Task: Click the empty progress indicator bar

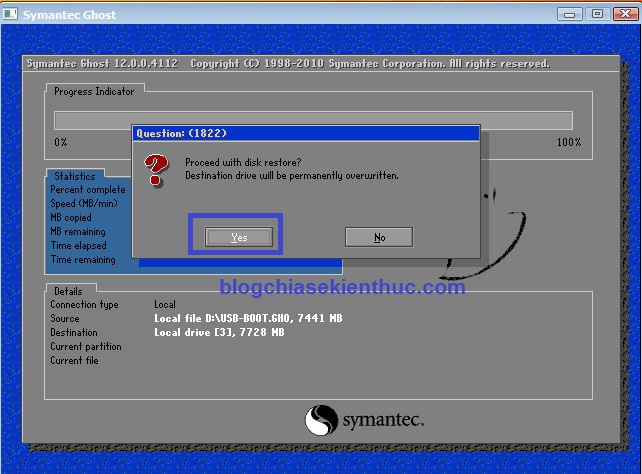Action: tap(313, 120)
